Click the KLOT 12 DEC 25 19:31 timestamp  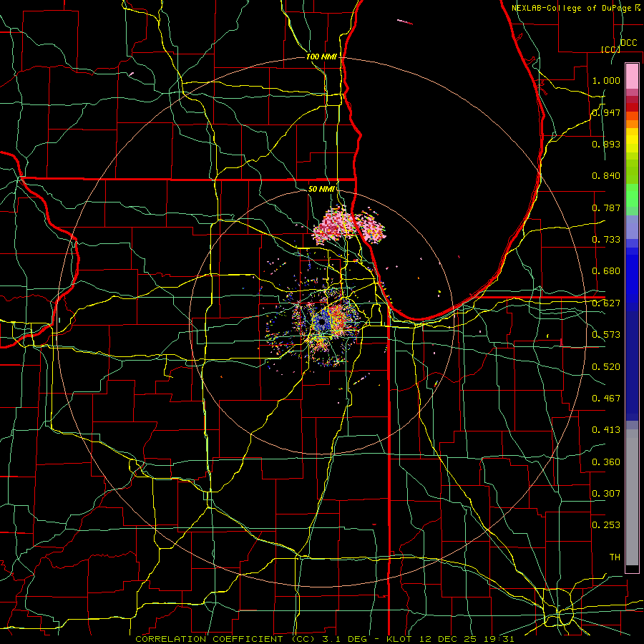(x=450, y=639)
